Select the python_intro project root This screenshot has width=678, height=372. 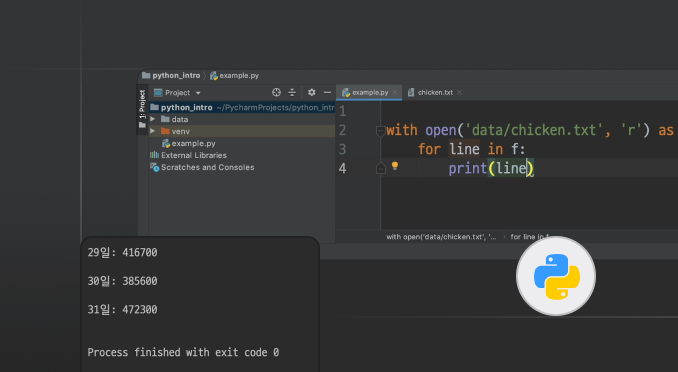pyautogui.click(x=242, y=107)
